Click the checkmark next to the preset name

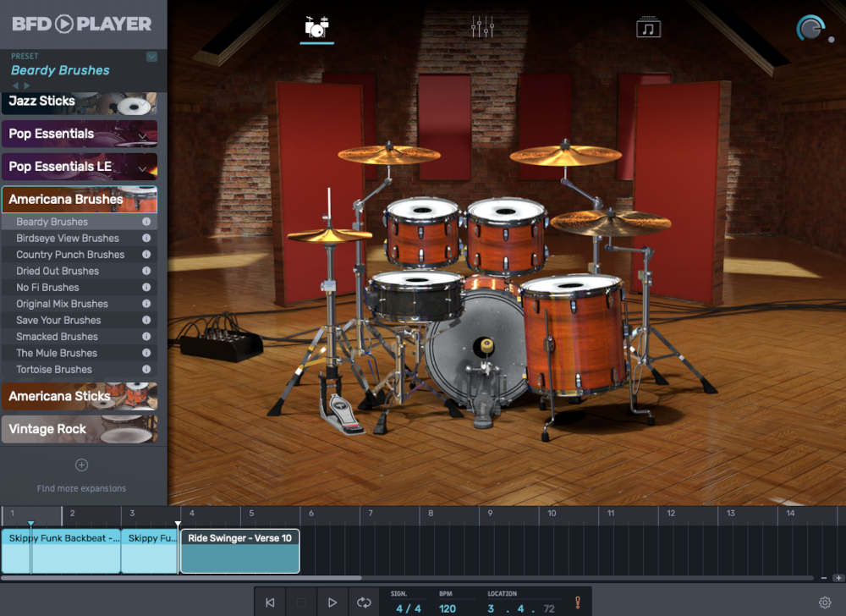coord(152,56)
